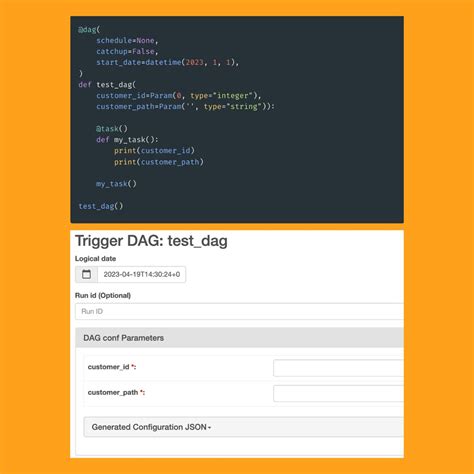Collapse the DAG conf Parameters header

[239, 338]
